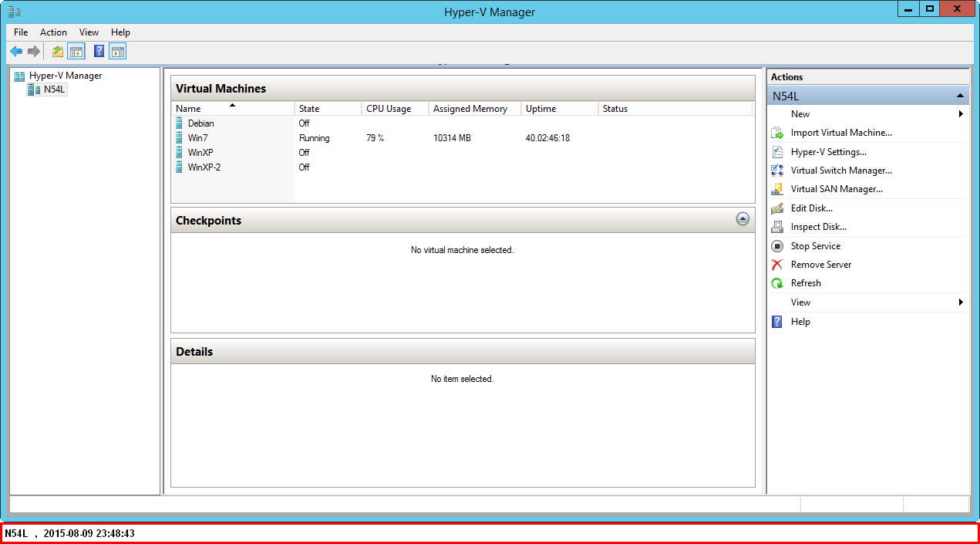Collapse the N54L Actions section arrow

click(x=960, y=96)
